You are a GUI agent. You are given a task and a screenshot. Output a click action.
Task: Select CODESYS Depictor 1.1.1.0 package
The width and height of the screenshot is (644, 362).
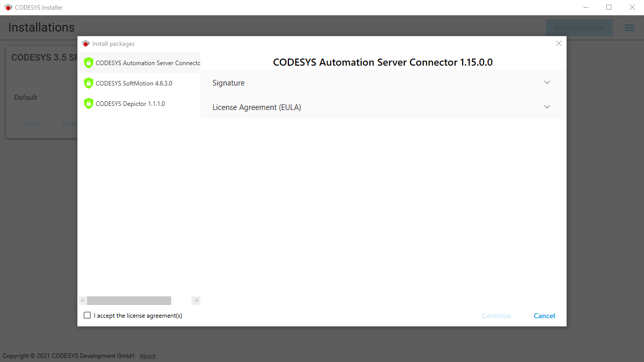(130, 103)
